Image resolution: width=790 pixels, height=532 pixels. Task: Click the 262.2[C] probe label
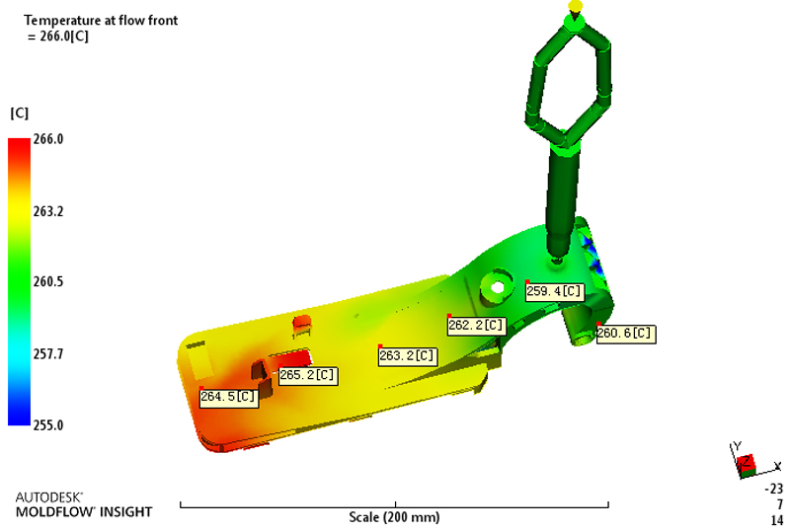click(x=477, y=325)
